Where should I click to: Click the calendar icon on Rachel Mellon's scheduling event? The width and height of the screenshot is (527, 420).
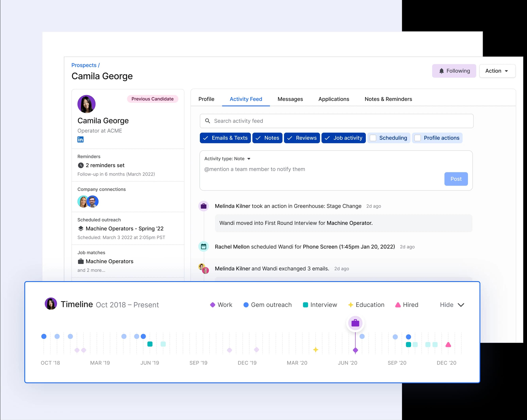(204, 247)
